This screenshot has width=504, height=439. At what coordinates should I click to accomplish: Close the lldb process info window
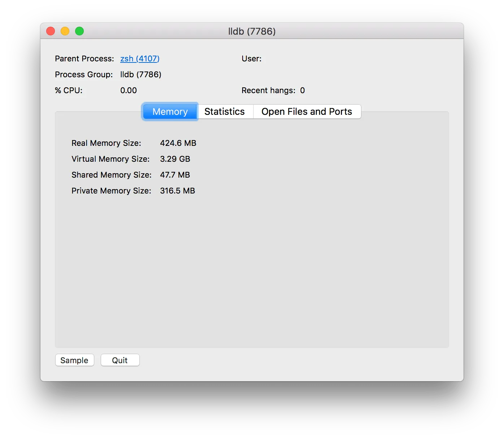pyautogui.click(x=51, y=31)
